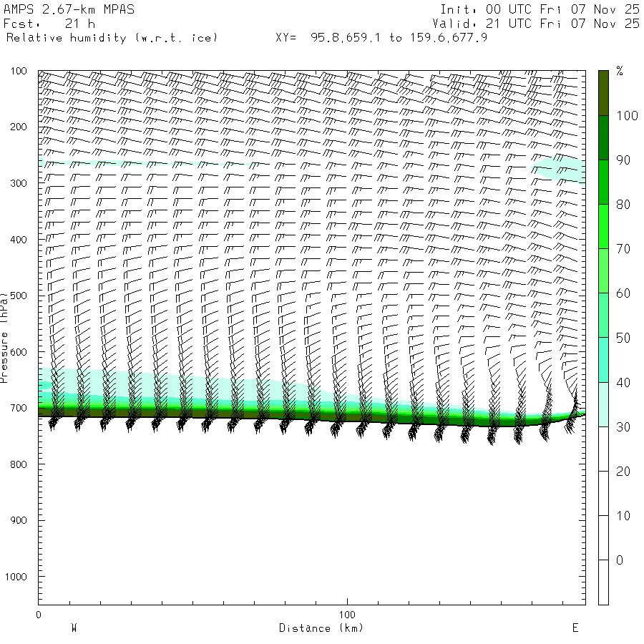
Task: Click the 1000 hPa pressure axis label
Action: click(x=16, y=577)
